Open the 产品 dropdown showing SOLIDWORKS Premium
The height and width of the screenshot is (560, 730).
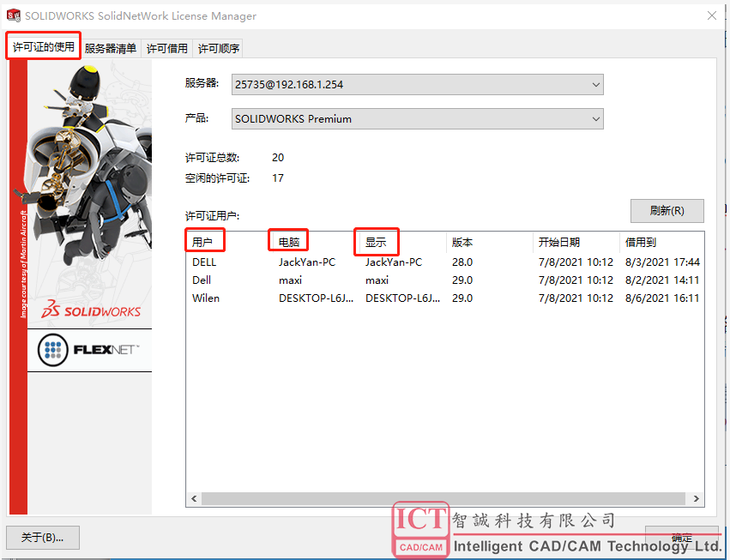417,119
